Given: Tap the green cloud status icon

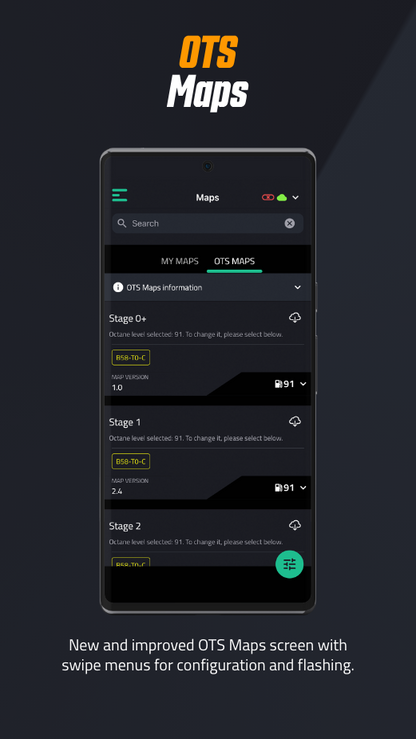Looking at the screenshot, I should pyautogui.click(x=282, y=197).
